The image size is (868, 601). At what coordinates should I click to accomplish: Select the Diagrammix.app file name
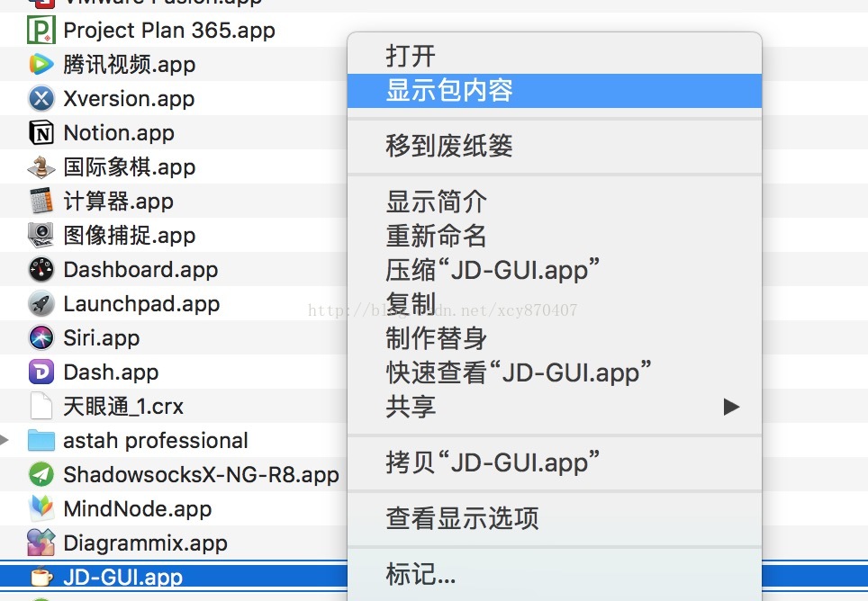[x=145, y=543]
